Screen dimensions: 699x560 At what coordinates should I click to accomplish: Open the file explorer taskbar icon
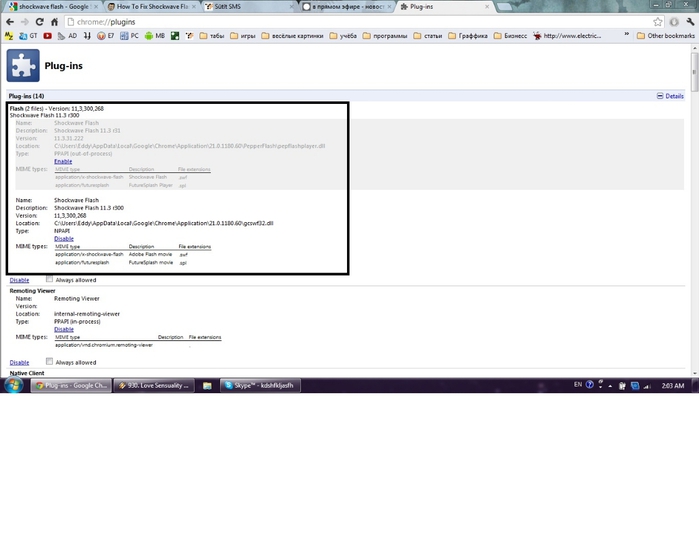tap(207, 385)
